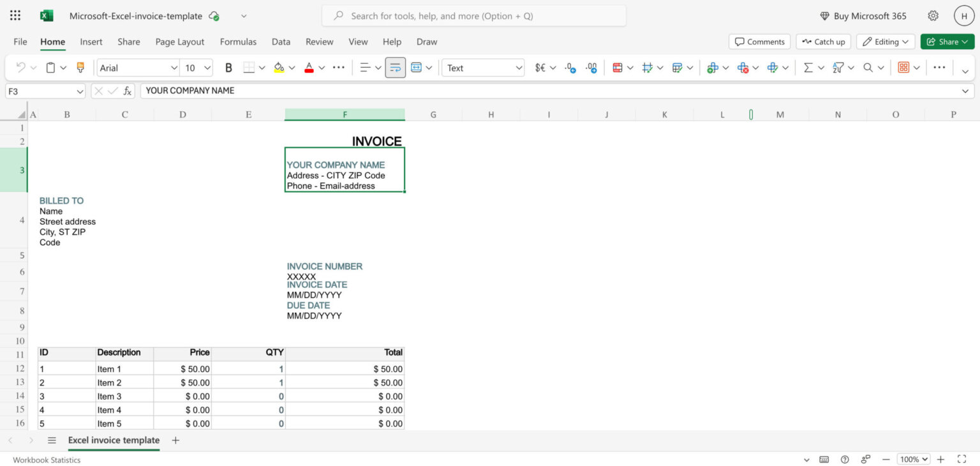This screenshot has height=466, width=980.
Task: Click the Find magnifier icon
Action: pyautogui.click(x=868, y=67)
